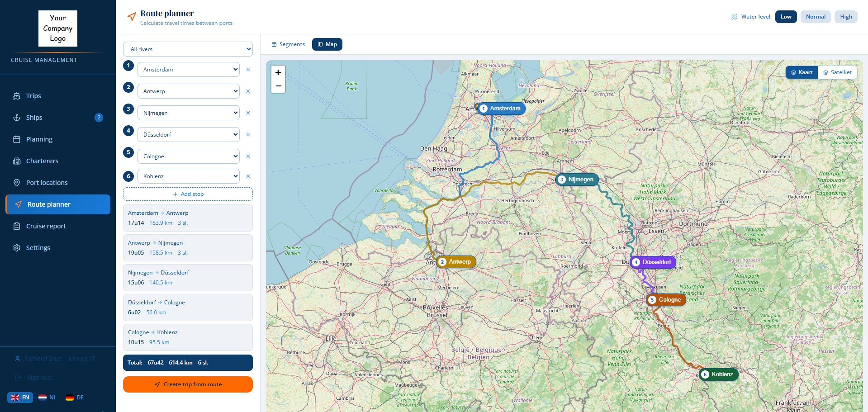This screenshot has height=412, width=868.
Task: Switch map to Satelliet view
Action: pos(837,72)
